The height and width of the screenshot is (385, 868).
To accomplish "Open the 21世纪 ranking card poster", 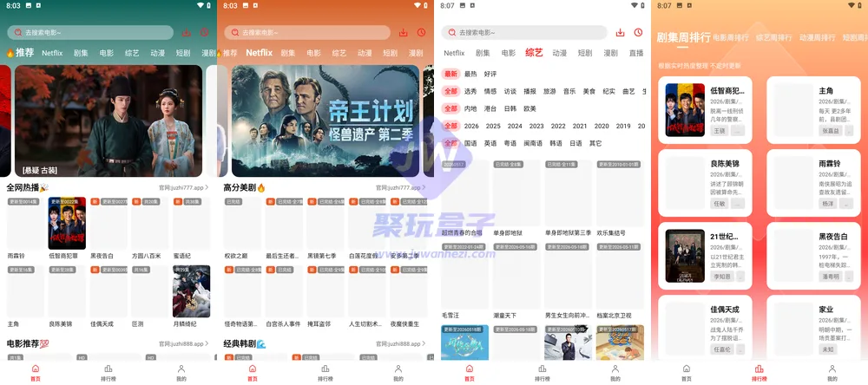I will pyautogui.click(x=685, y=256).
